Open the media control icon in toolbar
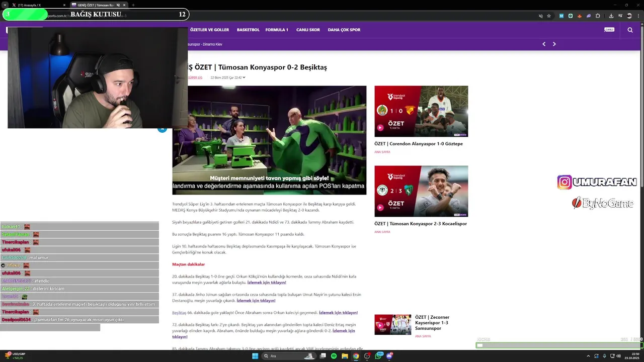The height and width of the screenshot is (362, 644). click(x=620, y=16)
